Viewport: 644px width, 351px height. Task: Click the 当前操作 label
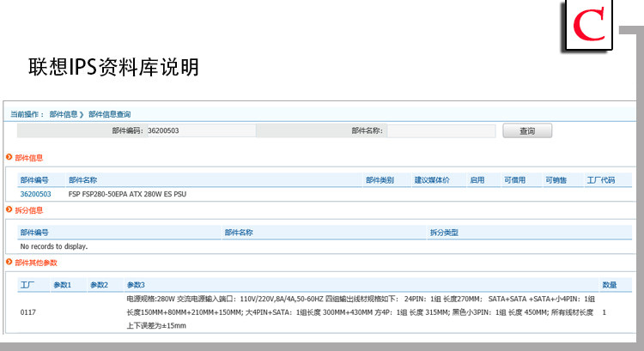(x=27, y=114)
